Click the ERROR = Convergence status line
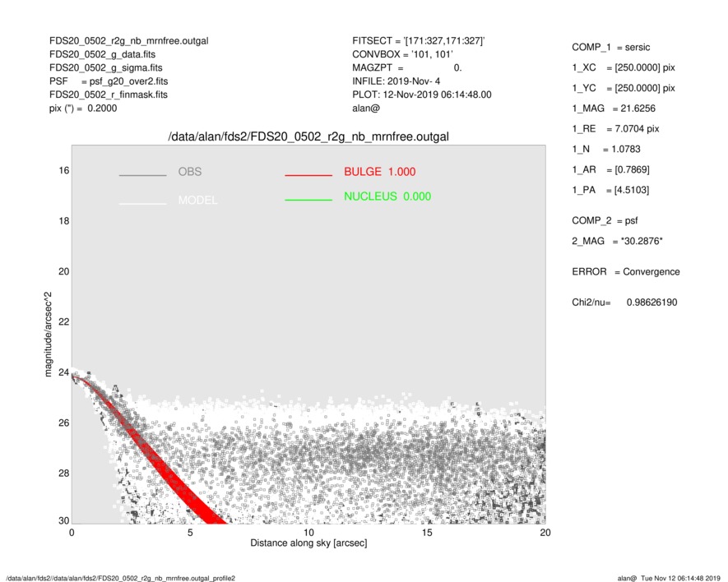 (626, 272)
